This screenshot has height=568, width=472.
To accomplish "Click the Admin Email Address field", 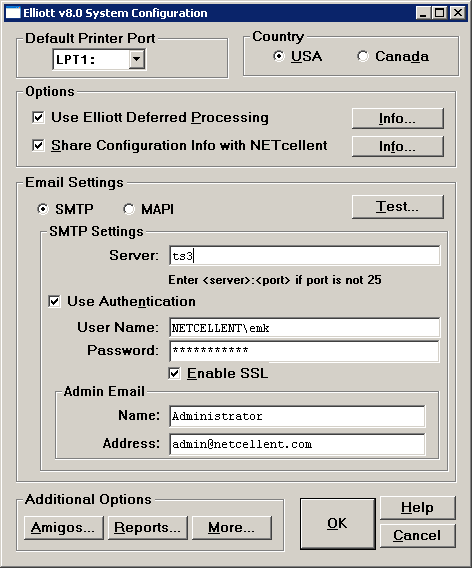I will [297, 444].
